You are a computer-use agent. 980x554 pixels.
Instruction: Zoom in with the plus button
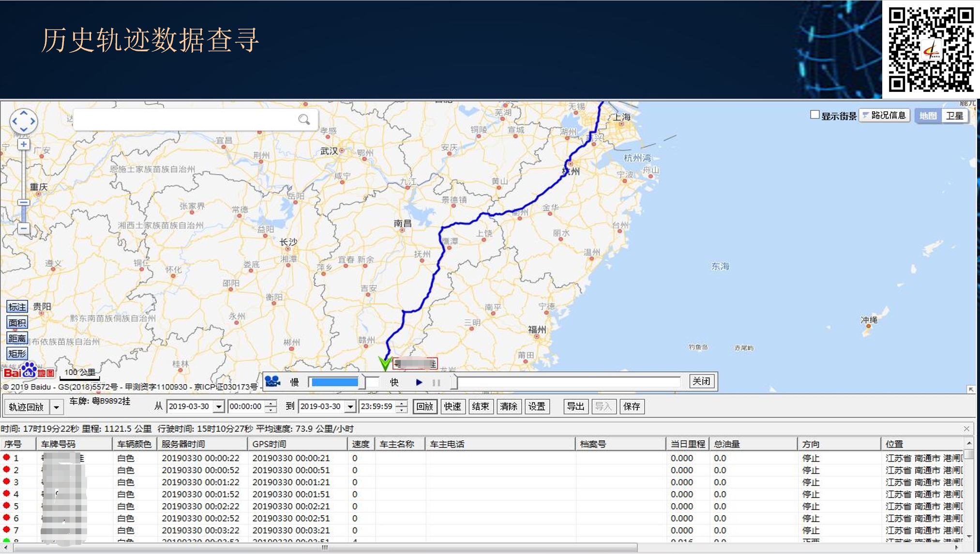click(x=23, y=144)
